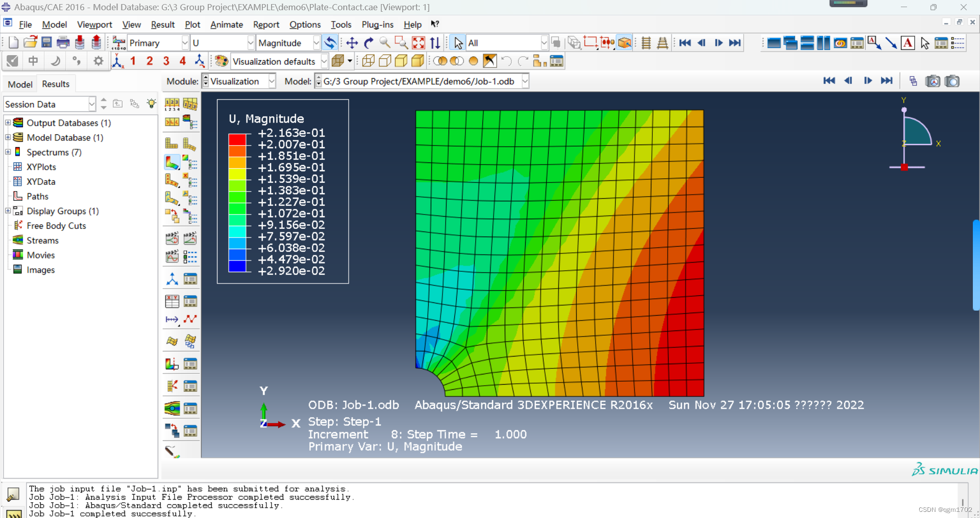Click the Auto-Fit view icon

pyautogui.click(x=418, y=43)
